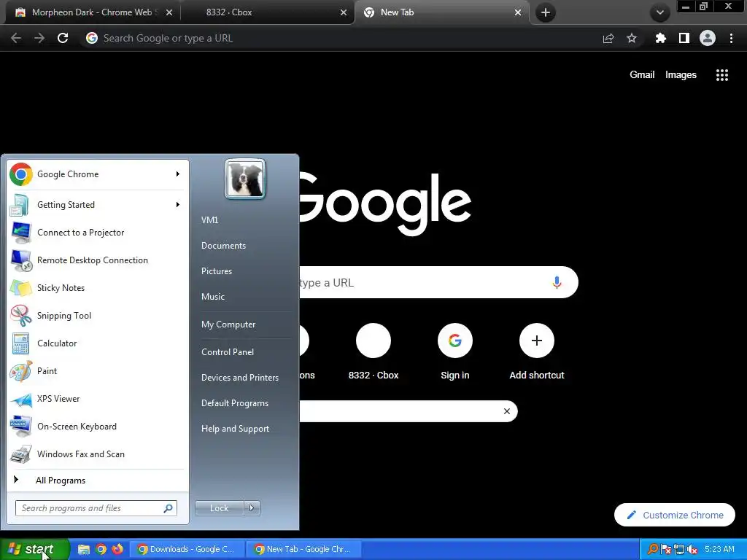747x560 pixels.
Task: Open the tab search dropdown
Action: pos(659,12)
